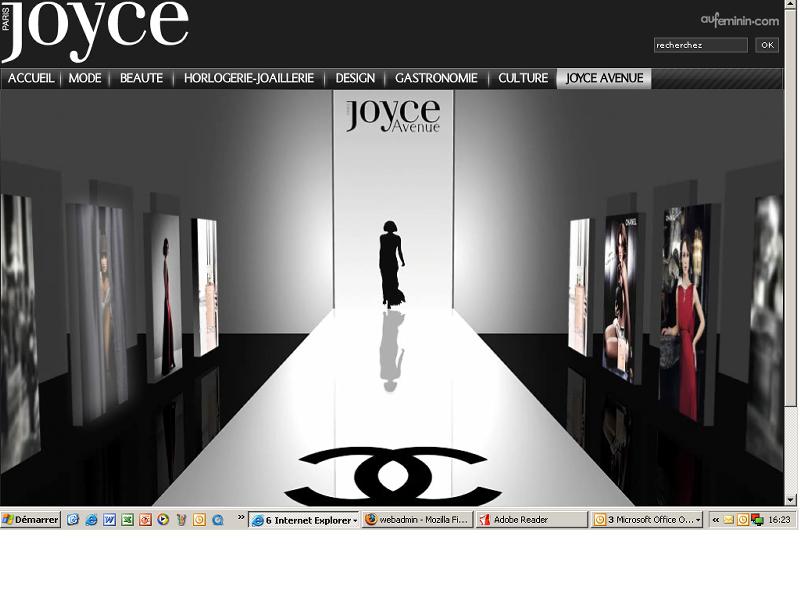Image resolution: width=800 pixels, height=600 pixels.
Task: Open the CULTURE section
Action: tap(523, 78)
